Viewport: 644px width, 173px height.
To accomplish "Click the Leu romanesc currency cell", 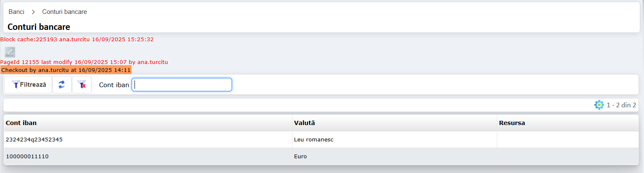I will (x=314, y=140).
